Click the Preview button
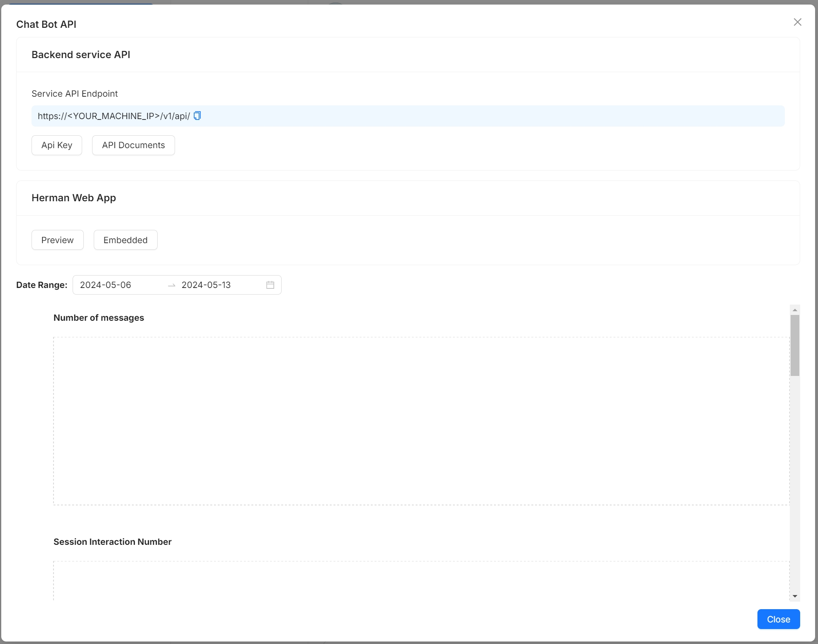 pyautogui.click(x=58, y=240)
